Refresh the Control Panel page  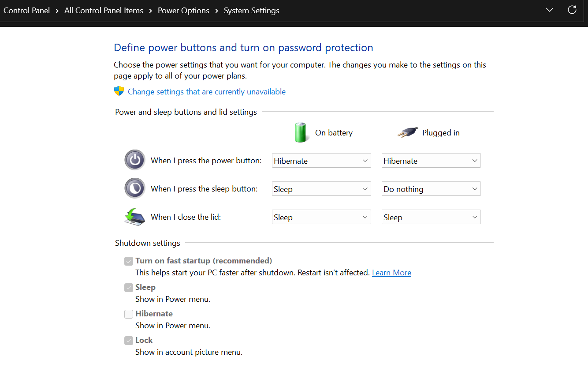[x=572, y=10]
